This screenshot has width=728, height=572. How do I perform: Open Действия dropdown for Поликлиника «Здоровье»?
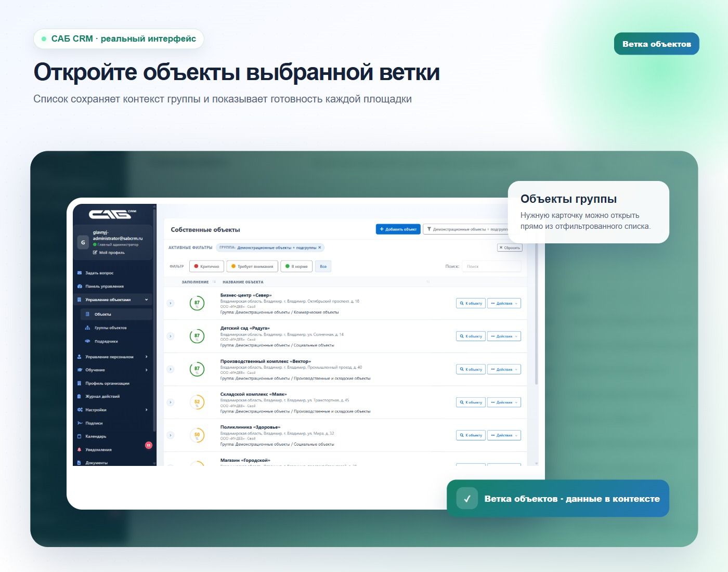pos(504,435)
